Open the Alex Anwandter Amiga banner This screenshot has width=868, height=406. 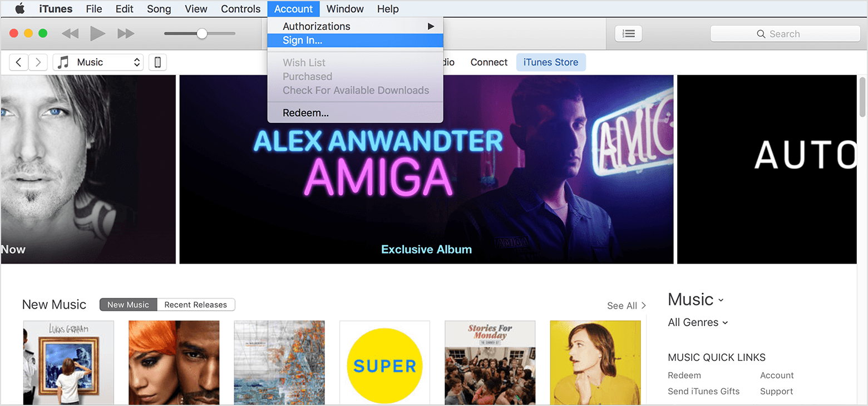click(x=426, y=170)
